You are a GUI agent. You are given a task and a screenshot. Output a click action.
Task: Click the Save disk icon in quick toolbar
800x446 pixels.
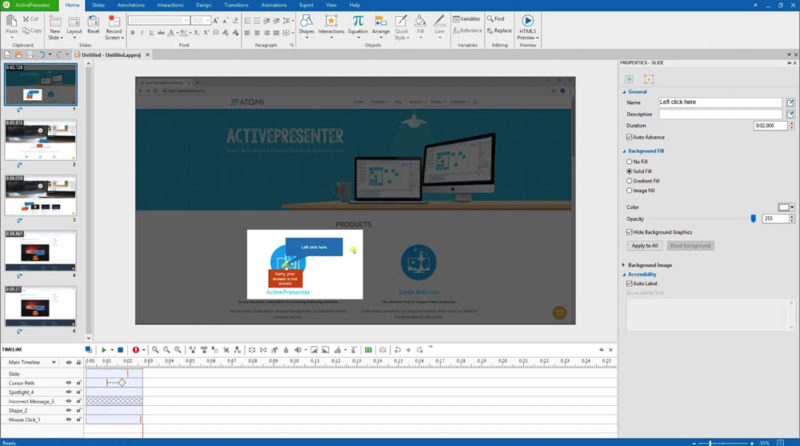click(x=30, y=55)
